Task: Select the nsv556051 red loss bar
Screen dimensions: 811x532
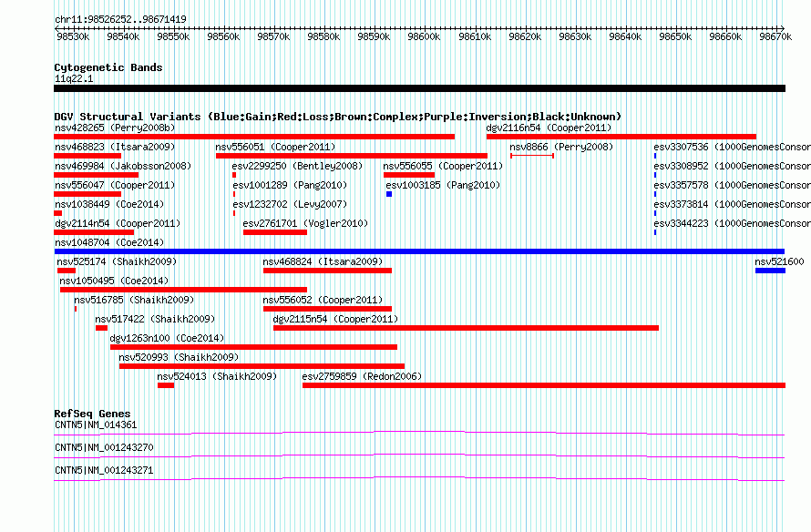Action: click(352, 156)
